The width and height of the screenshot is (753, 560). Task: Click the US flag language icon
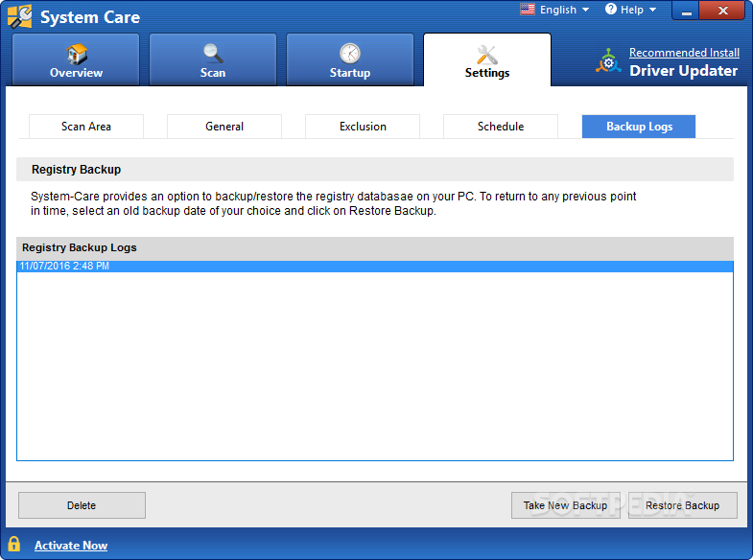click(x=528, y=10)
